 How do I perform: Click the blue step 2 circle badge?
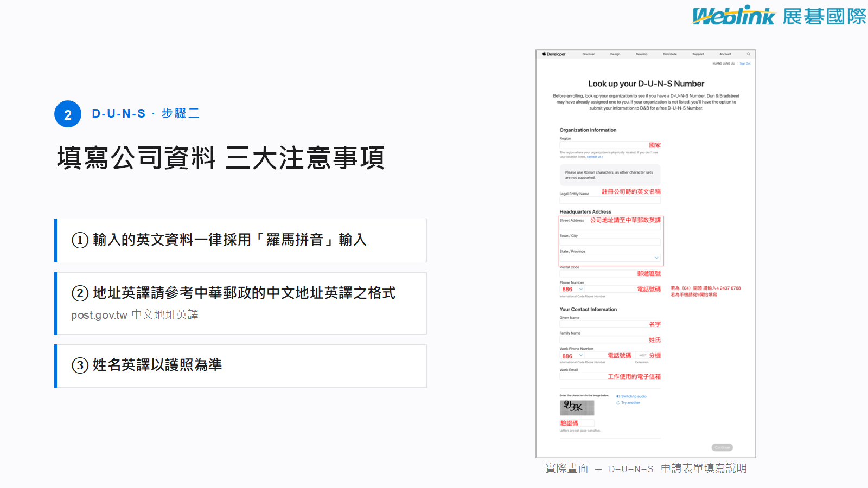[x=68, y=114]
